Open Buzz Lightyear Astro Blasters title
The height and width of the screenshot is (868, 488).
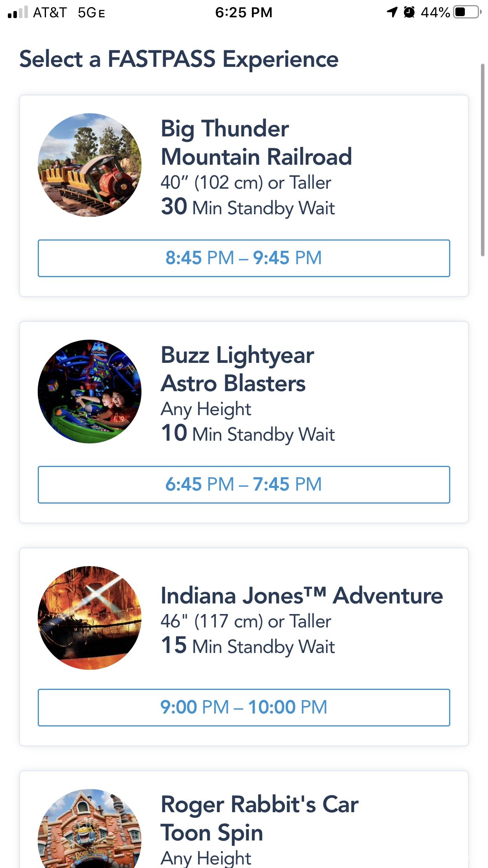point(237,369)
